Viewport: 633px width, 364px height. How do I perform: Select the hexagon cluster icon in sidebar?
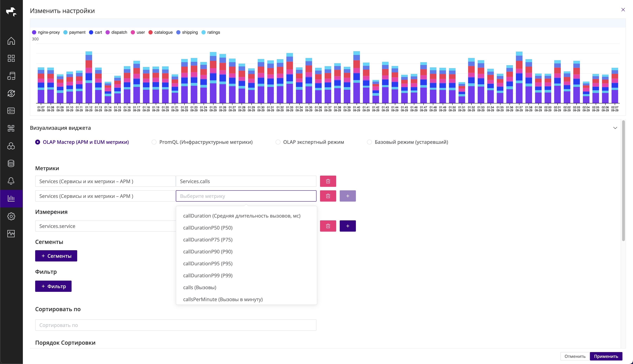(11, 146)
